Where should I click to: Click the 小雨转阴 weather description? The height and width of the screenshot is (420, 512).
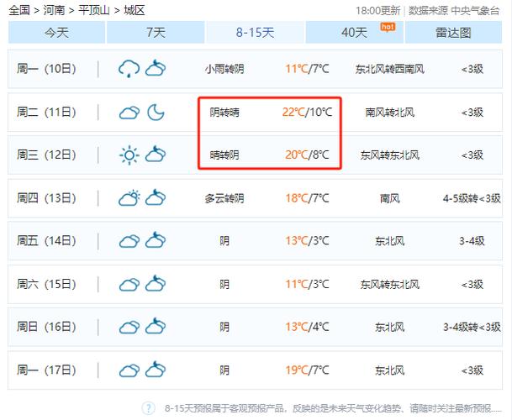[224, 69]
